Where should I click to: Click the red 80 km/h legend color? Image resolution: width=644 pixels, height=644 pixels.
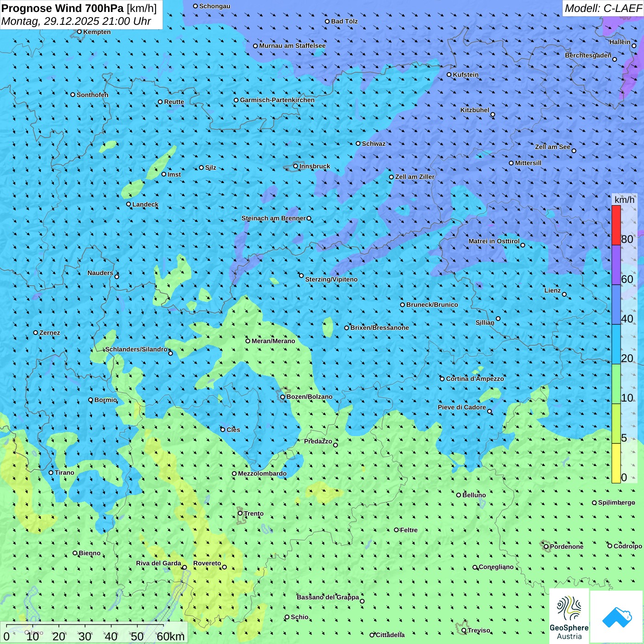616,225
